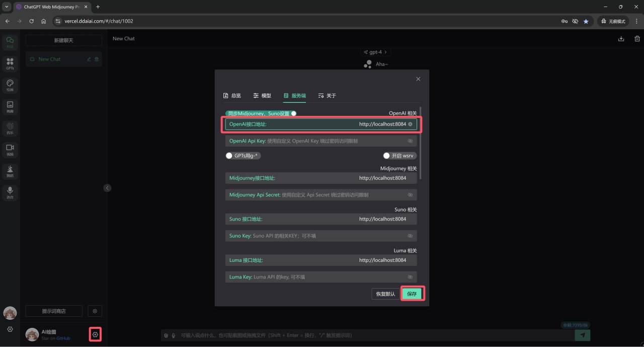Focus the Midjourney接口地址 input field
The height and width of the screenshot is (347, 644).
point(321,178)
